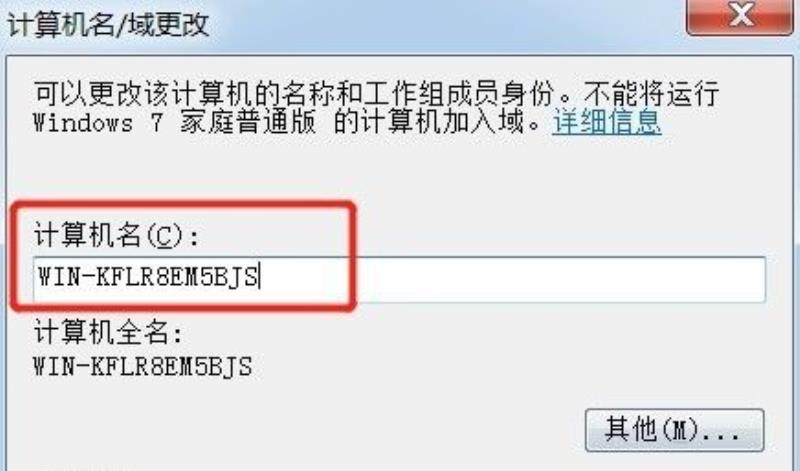Click the letters WIN- starting the name field
Viewport: 800px width, 471px height.
tap(65, 277)
